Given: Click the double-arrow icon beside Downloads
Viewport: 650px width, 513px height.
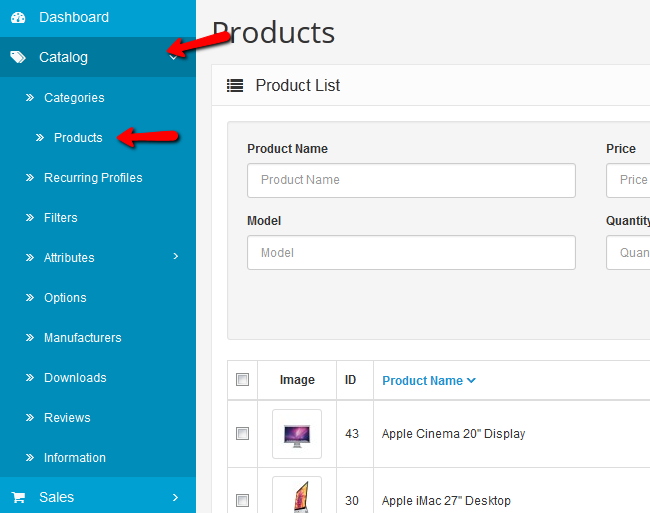Looking at the screenshot, I should (30, 378).
